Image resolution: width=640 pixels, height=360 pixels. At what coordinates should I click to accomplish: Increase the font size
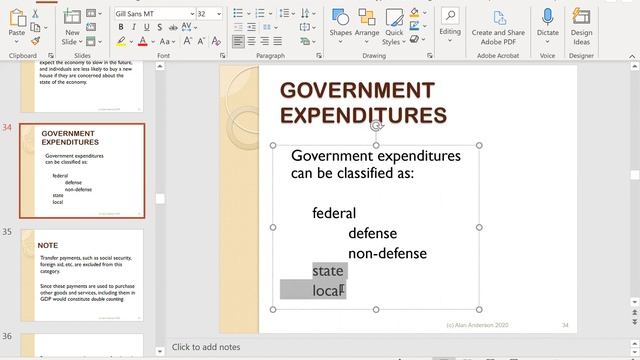(187, 41)
